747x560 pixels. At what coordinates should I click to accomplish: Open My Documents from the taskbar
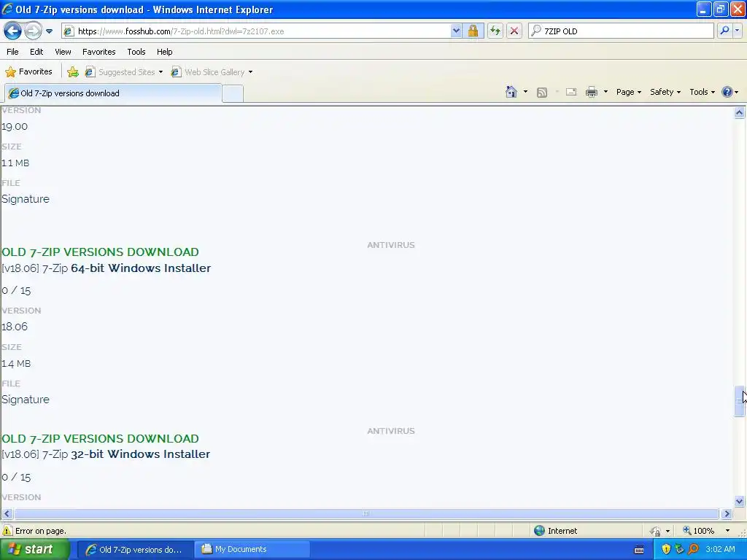point(253,550)
